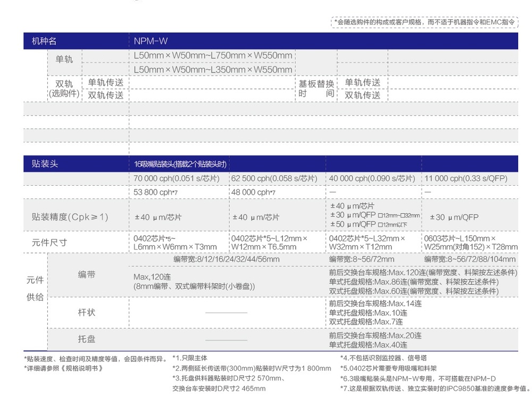The width and height of the screenshot is (532, 397).
Task: Select the NPM-W model name header
Action: 151,41
